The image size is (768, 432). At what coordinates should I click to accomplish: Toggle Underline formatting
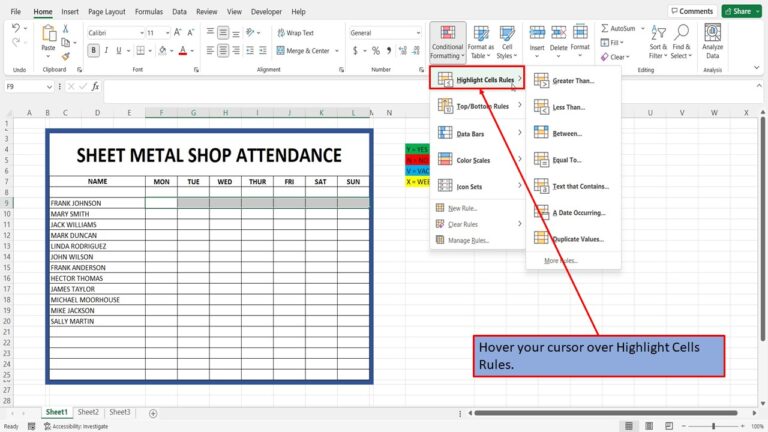[119, 50]
